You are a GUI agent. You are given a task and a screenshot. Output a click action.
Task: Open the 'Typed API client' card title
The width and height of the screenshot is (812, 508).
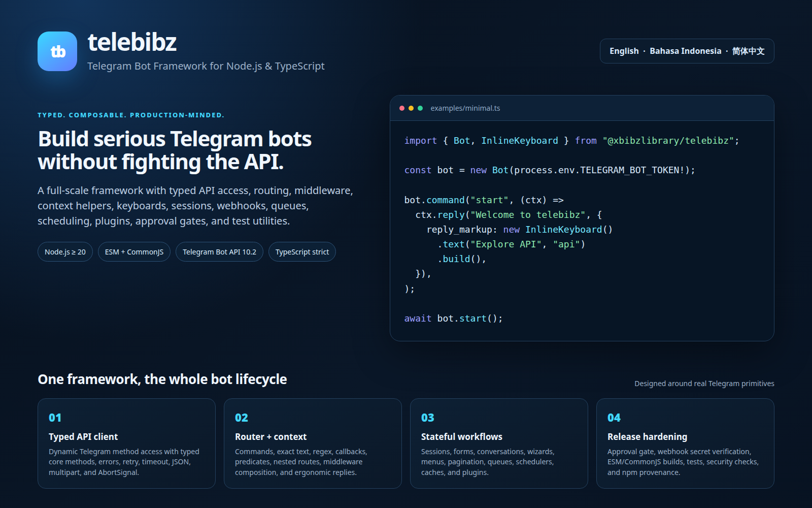point(83,437)
